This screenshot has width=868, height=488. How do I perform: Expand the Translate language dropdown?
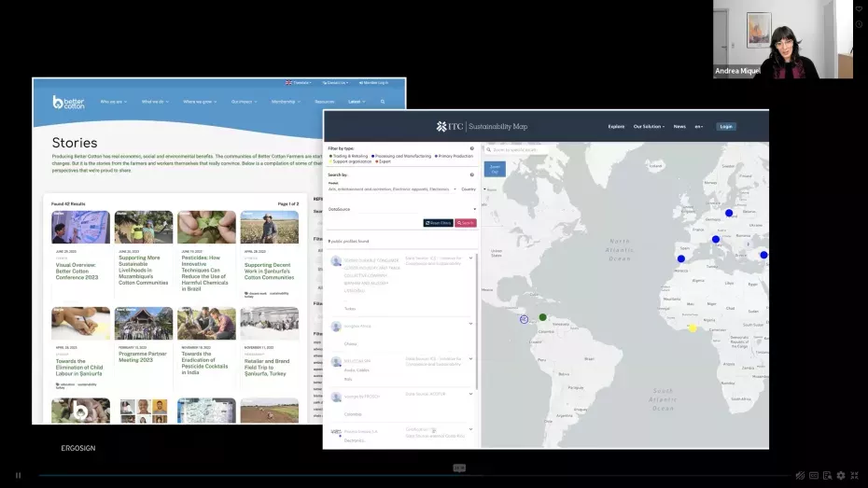299,83
